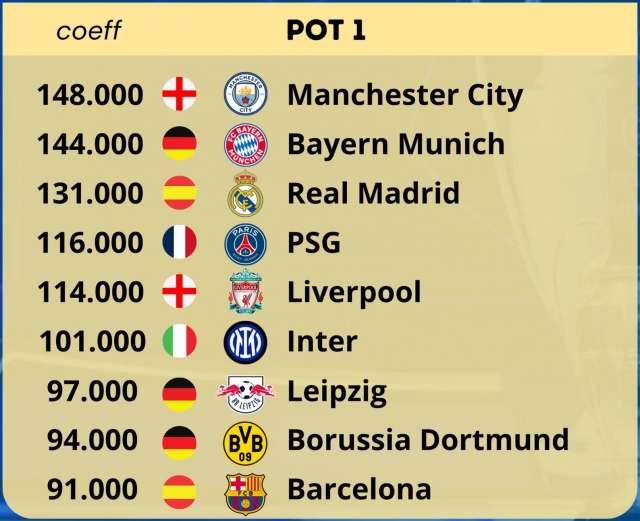Click the FC Barcelona crest
The height and width of the screenshot is (521, 640).
click(x=245, y=494)
